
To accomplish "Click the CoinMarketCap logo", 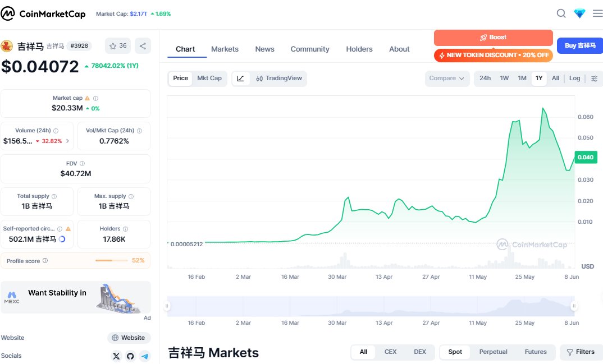I will pyautogui.click(x=43, y=14).
